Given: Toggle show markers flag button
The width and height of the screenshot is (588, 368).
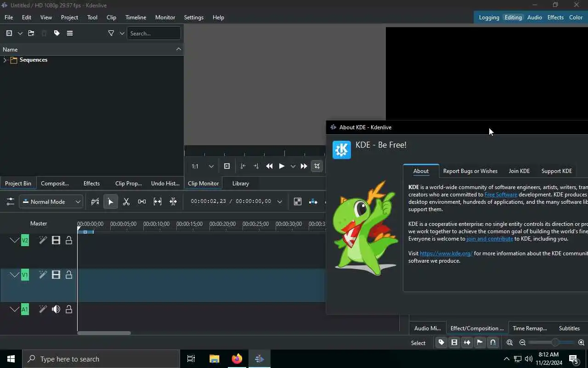Looking at the screenshot, I should (480, 342).
